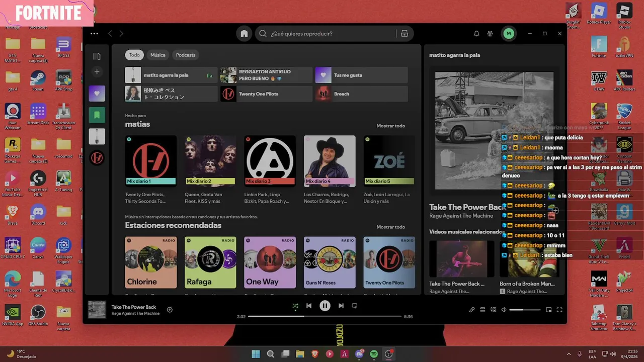644x362 pixels.
Task: Toggle repeat mode
Action: point(355,306)
